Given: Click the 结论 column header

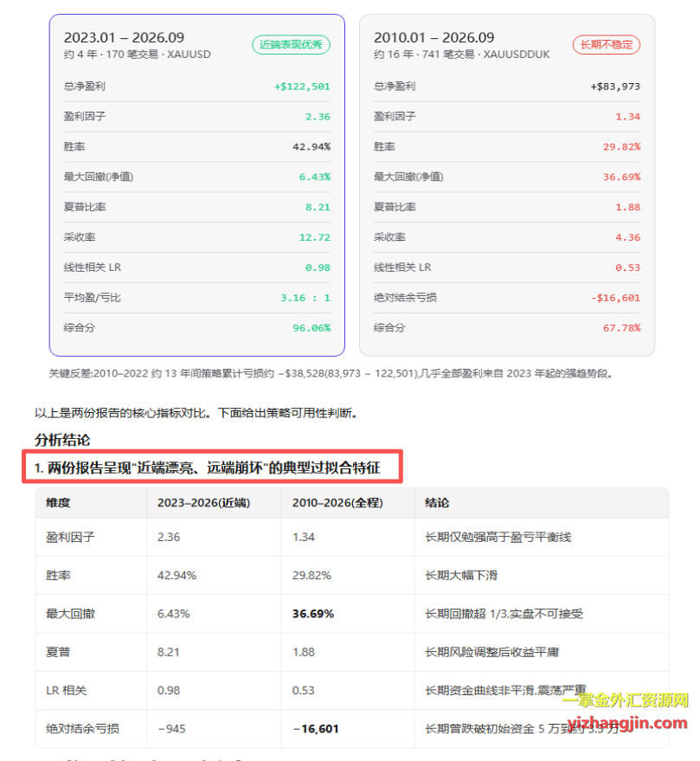Looking at the screenshot, I should coord(437,503).
